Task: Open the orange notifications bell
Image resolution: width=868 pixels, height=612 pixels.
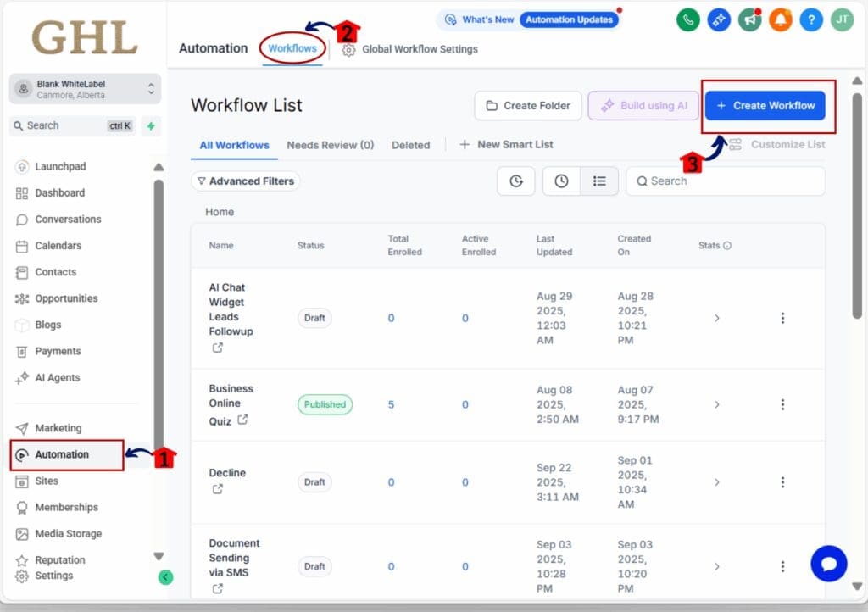Action: pyautogui.click(x=780, y=20)
